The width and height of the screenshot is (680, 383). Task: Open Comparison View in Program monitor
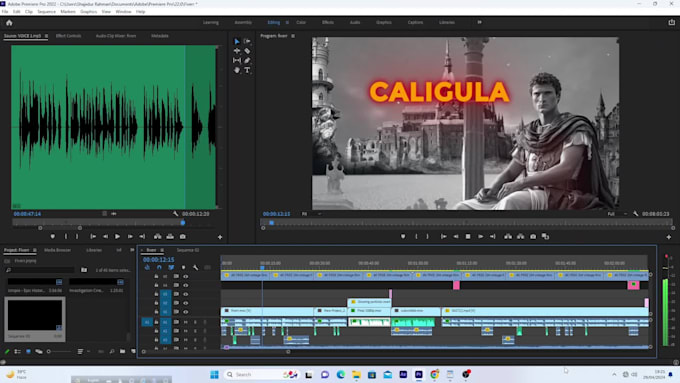tap(546, 236)
